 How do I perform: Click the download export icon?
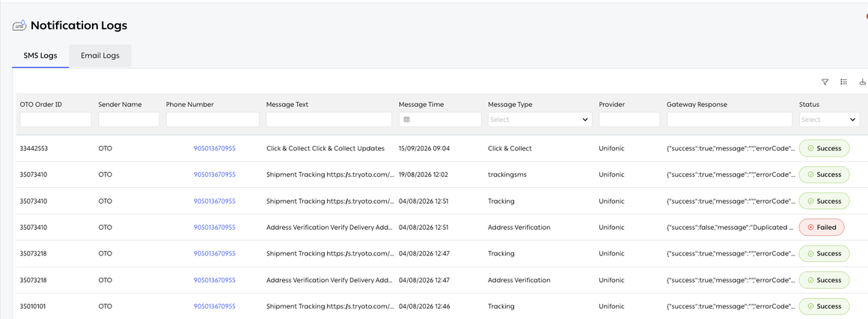[863, 82]
